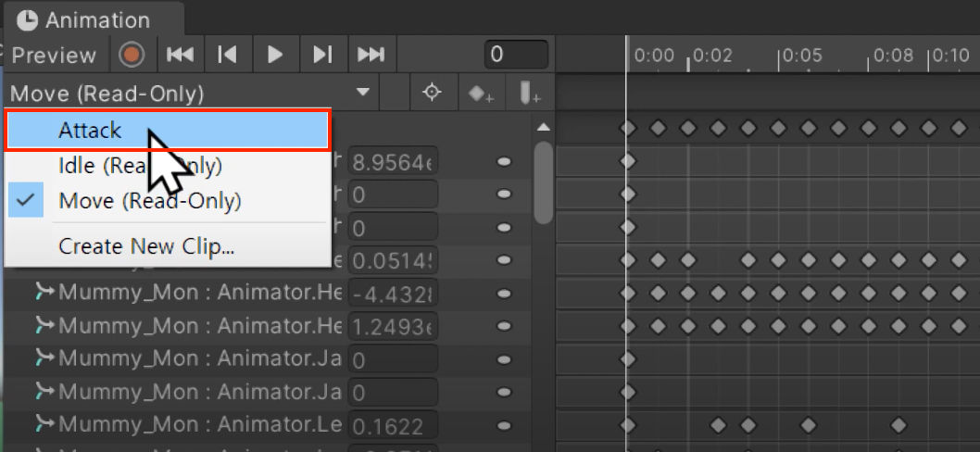
Task: Step to the next keyframe
Action: (x=322, y=55)
